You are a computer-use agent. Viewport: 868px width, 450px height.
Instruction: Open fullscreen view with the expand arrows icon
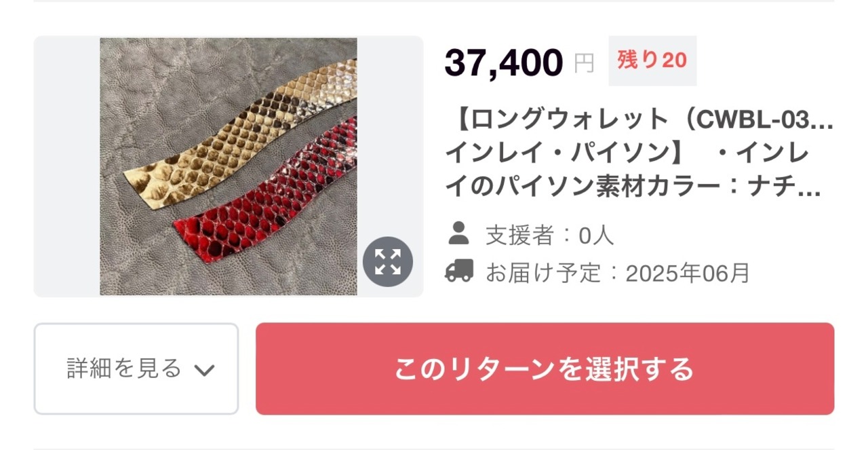(388, 261)
